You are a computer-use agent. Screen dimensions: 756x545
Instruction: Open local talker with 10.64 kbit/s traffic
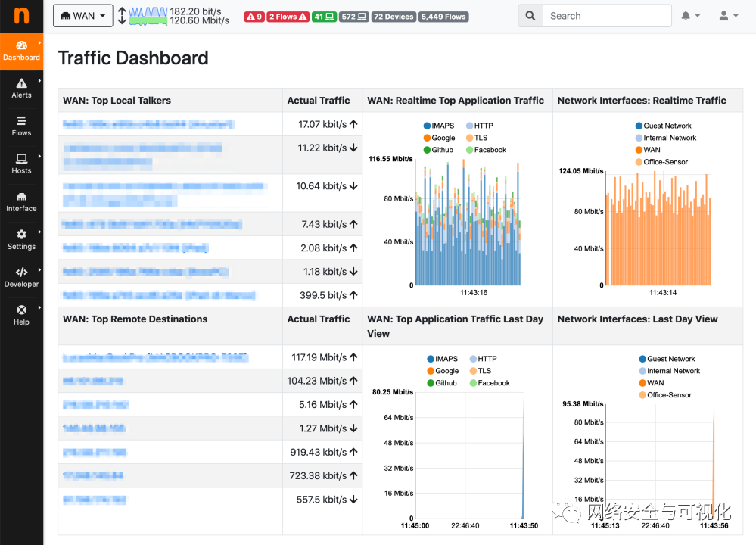(x=164, y=193)
